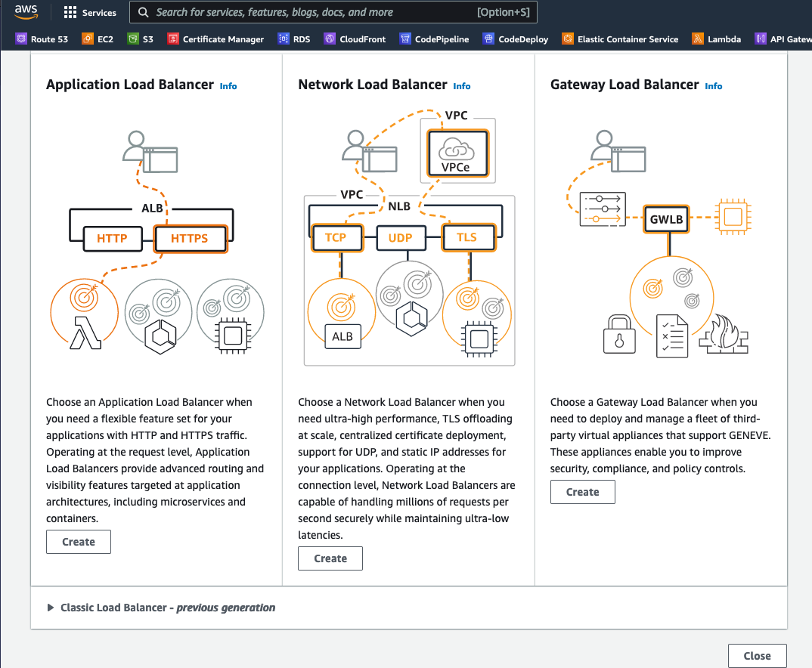Click the Elastic Container Service icon
Image resolution: width=812 pixels, height=668 pixels.
(568, 39)
